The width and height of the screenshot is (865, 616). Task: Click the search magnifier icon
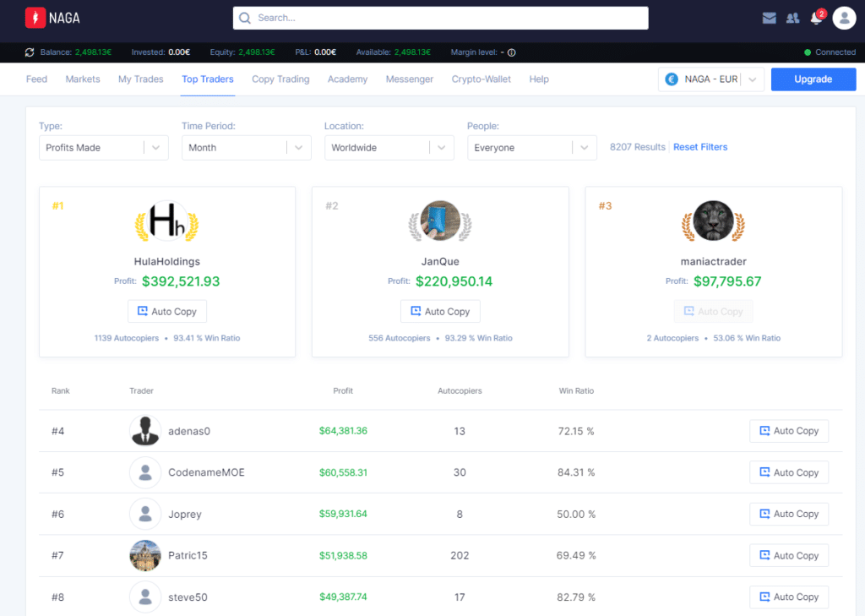point(245,19)
